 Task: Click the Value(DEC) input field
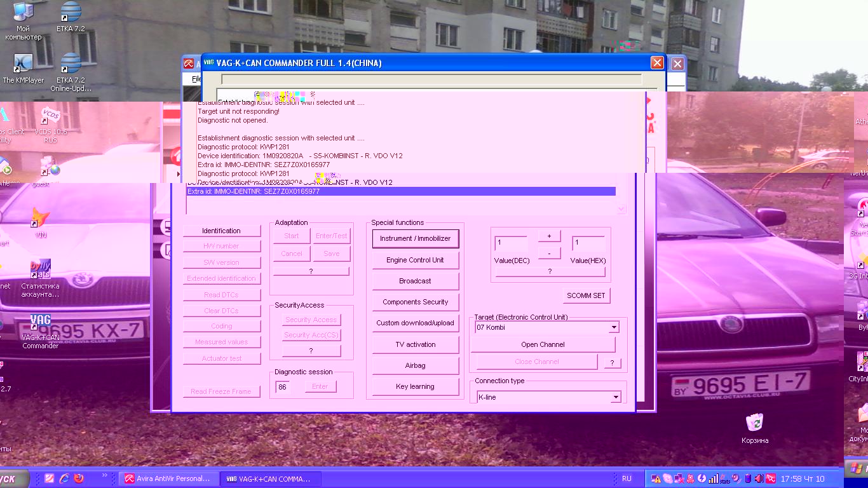[510, 243]
